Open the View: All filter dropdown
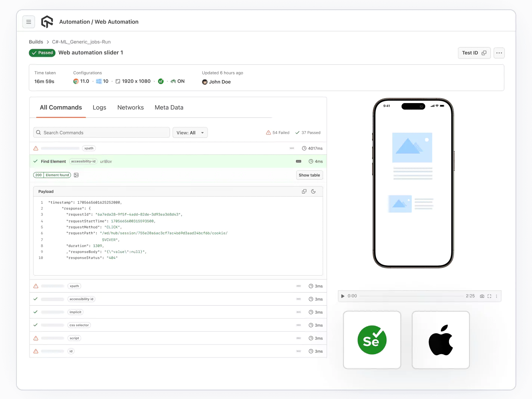532x399 pixels. point(190,132)
